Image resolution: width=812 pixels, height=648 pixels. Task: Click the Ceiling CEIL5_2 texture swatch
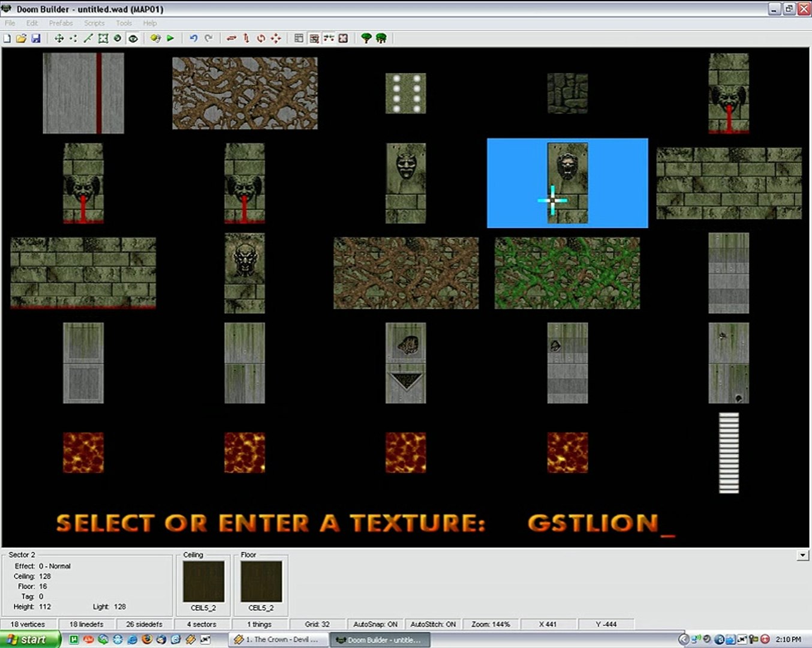pyautogui.click(x=203, y=581)
